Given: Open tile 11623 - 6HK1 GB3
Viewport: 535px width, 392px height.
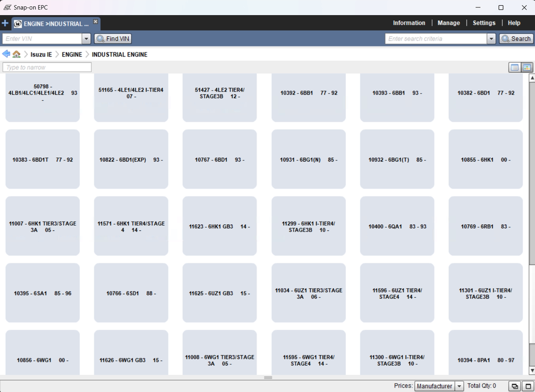Looking at the screenshot, I should tap(220, 226).
